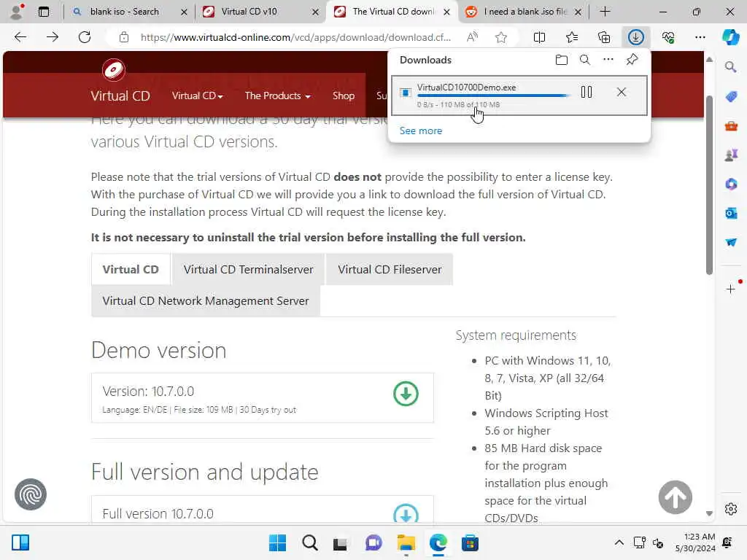Open Microsoft Store from taskbar
Viewport: 747px width, 560px height.
pos(470,542)
